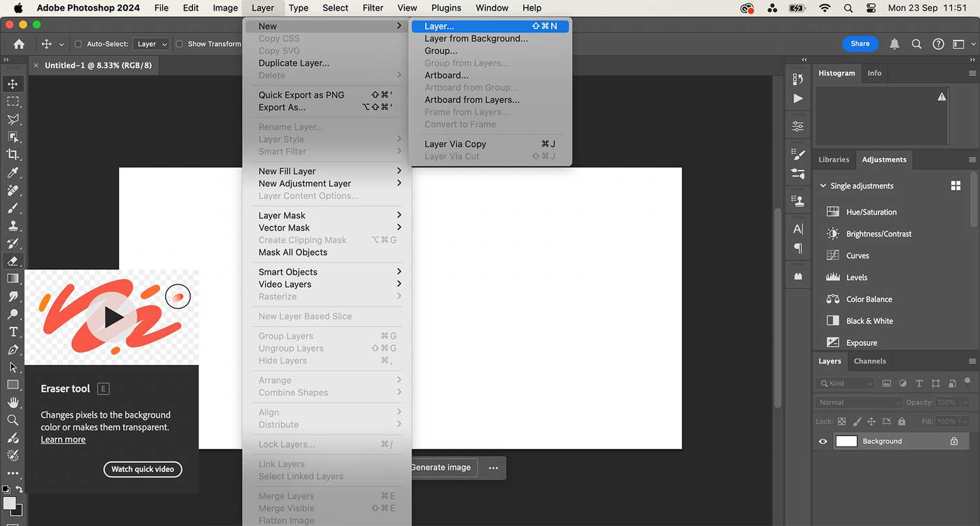The height and width of the screenshot is (526, 980).
Task: Enable the Auto-Select checkbox
Action: pos(78,44)
